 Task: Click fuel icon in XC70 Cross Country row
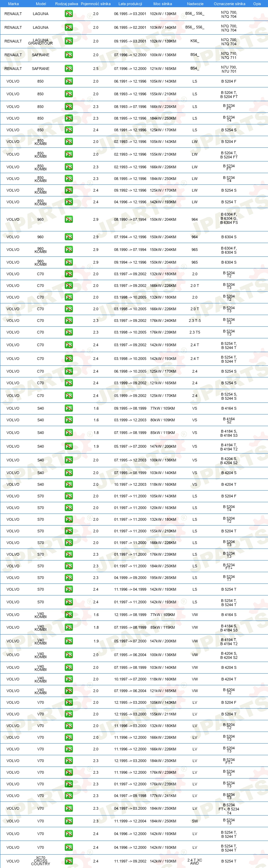pos(69,861)
